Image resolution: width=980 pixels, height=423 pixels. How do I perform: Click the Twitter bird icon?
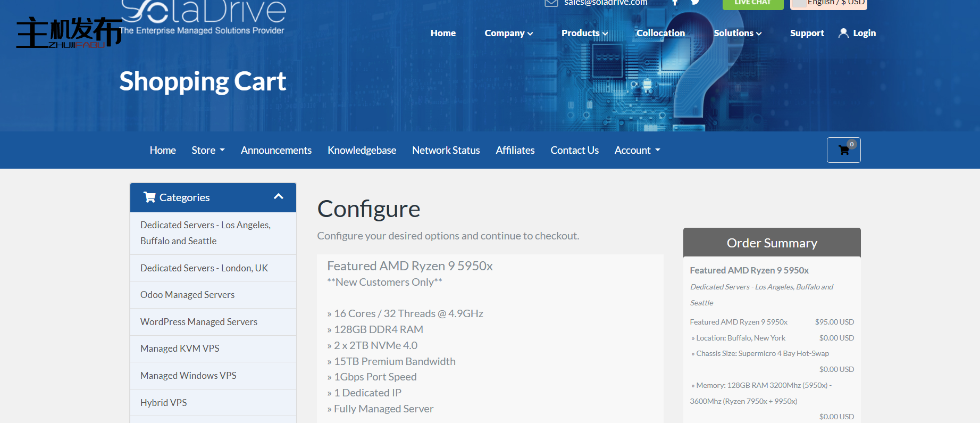point(695,3)
